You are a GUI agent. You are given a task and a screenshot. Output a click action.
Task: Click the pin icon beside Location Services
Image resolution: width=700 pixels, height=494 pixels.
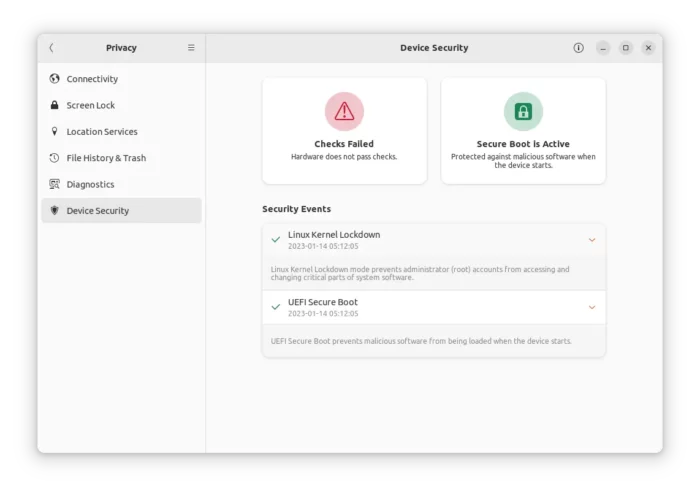[x=54, y=131]
